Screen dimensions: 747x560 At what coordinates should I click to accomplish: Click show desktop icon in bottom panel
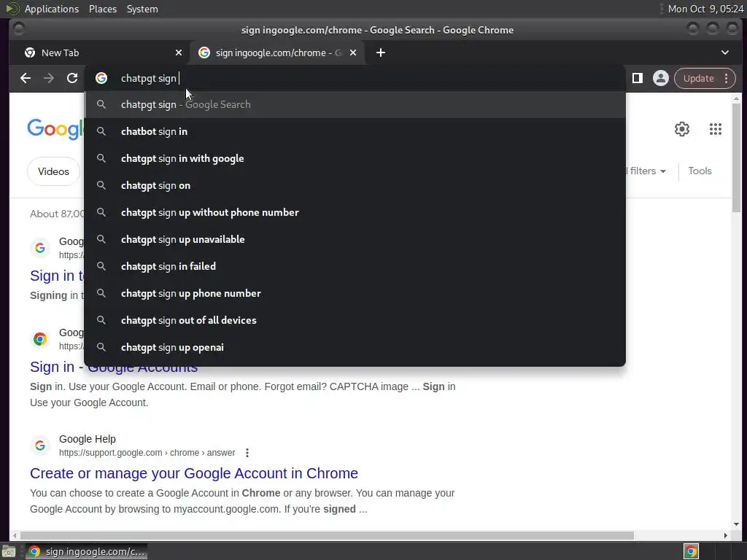pos(9,552)
